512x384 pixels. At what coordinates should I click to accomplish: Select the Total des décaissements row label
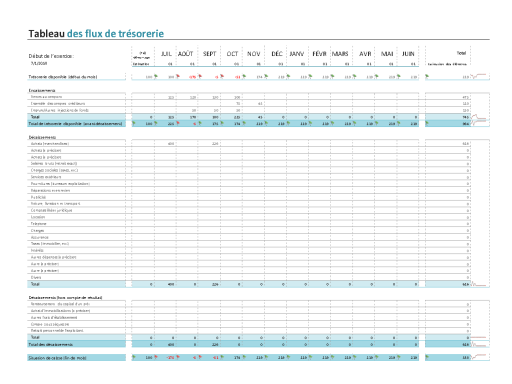(x=50, y=344)
